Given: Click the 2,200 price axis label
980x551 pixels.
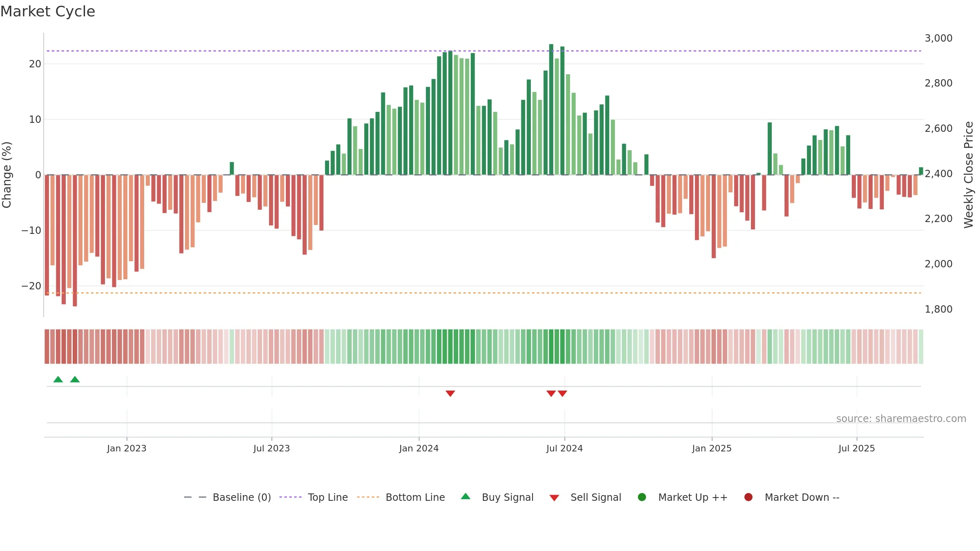Looking at the screenshot, I should coord(938,219).
